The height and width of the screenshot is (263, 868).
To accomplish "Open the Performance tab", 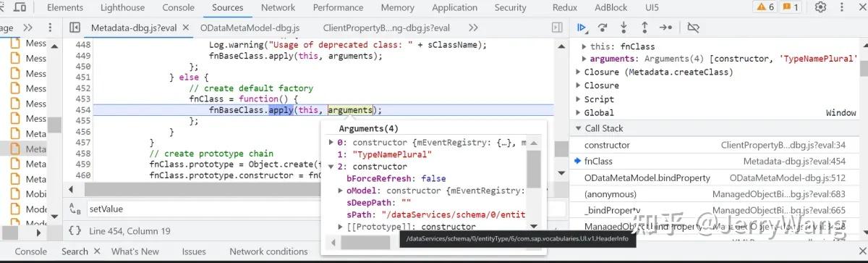I will pyautogui.click(x=338, y=7).
